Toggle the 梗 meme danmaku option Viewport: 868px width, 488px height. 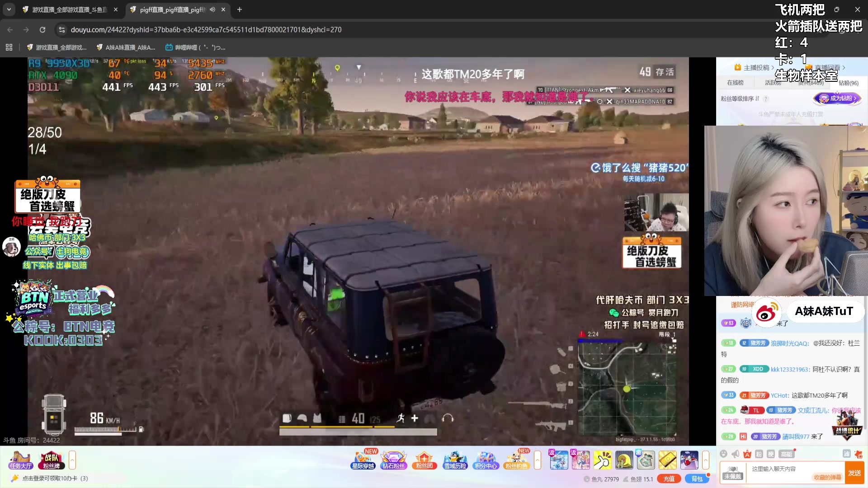[771, 454]
